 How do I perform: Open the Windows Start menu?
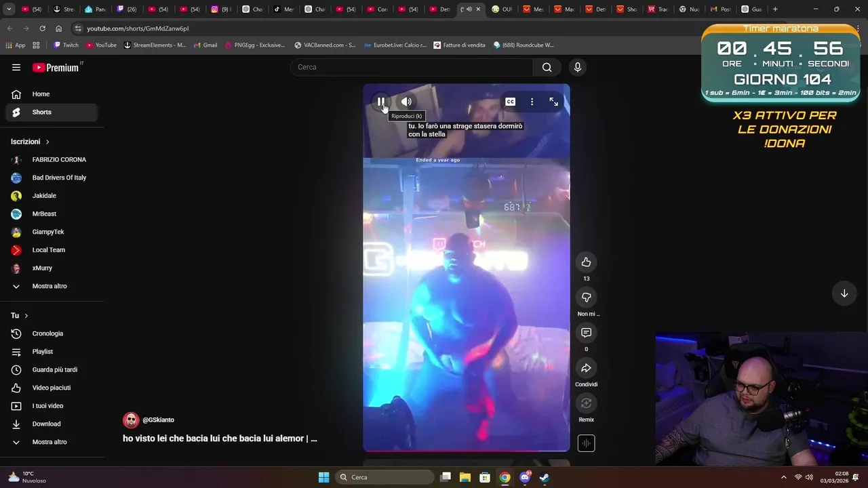pos(323,477)
